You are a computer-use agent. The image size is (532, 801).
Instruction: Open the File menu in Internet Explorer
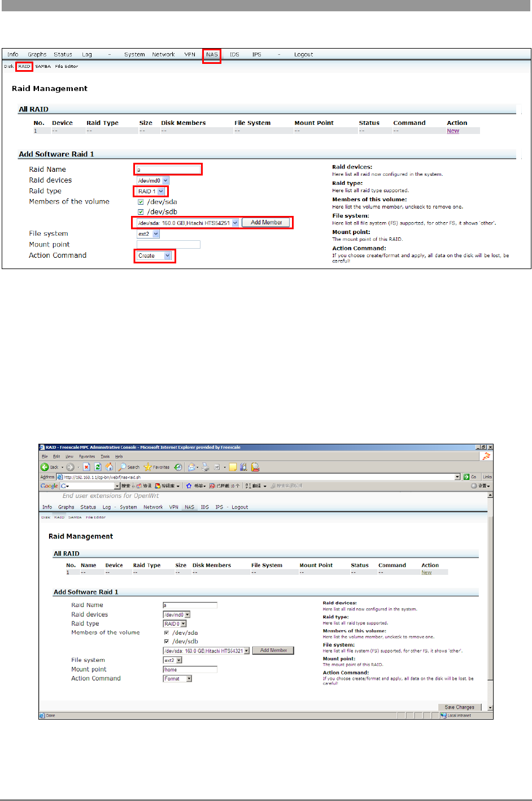45,456
